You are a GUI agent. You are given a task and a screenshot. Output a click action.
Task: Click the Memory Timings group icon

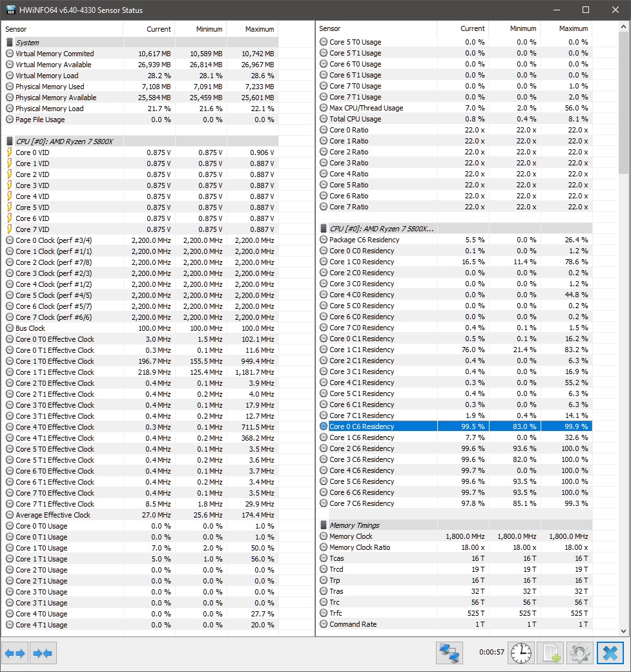pos(324,525)
